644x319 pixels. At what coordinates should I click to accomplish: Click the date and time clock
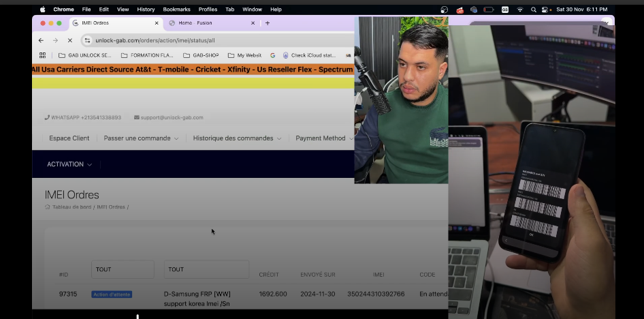tap(581, 10)
